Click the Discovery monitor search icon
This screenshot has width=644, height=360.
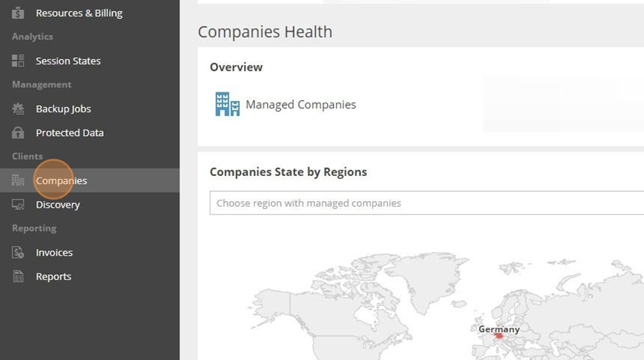point(18,204)
